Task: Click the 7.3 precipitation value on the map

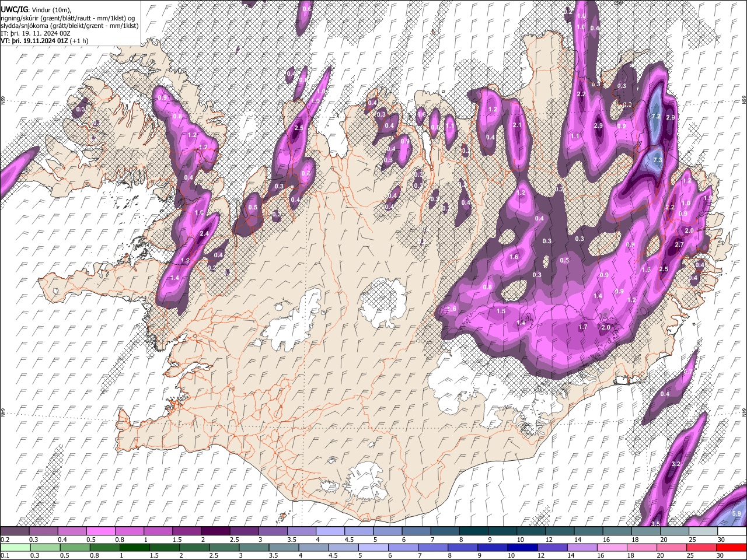Action: 657,160
